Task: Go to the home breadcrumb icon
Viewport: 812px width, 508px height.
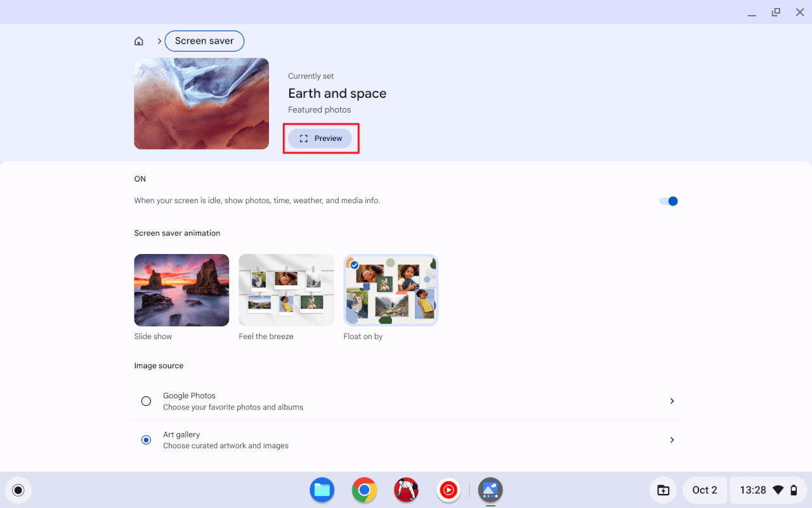Action: [139, 41]
